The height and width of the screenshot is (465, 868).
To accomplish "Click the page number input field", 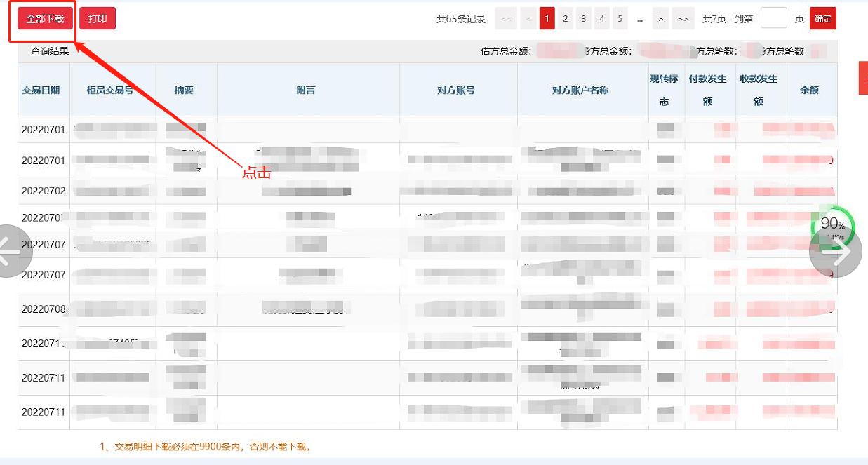I will click(774, 18).
